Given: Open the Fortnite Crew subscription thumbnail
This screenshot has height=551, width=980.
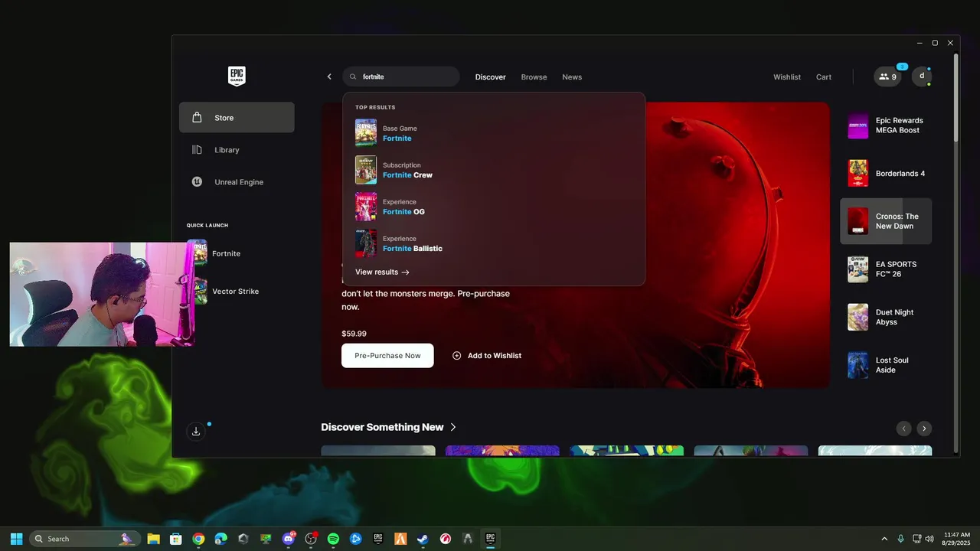Looking at the screenshot, I should tap(366, 170).
